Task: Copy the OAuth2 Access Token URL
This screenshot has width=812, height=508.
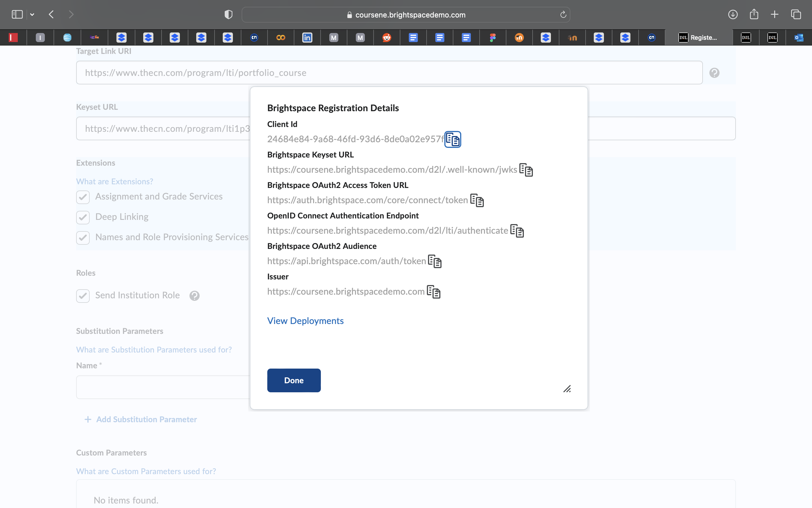Action: (477, 200)
